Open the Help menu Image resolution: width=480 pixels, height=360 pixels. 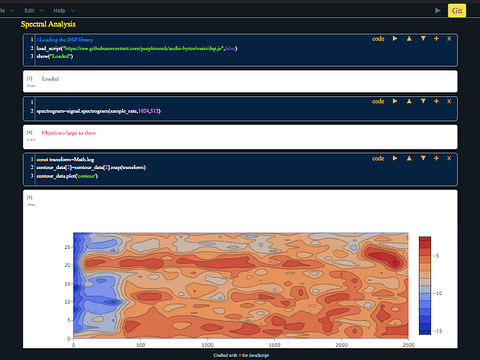coord(59,11)
